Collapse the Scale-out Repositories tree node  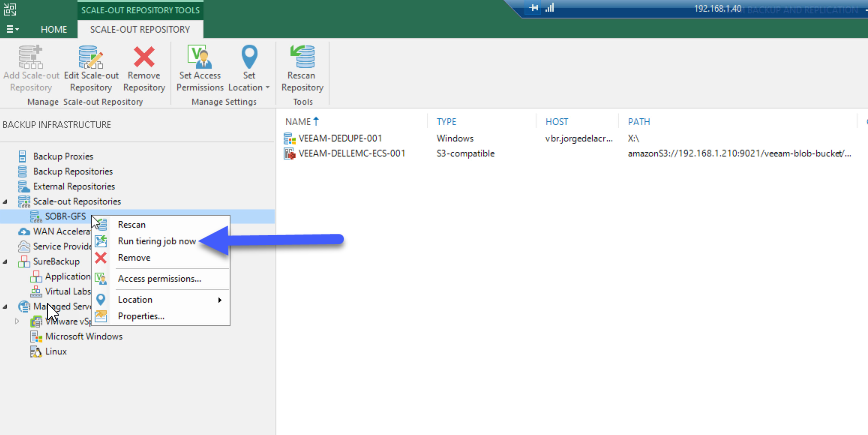pos(6,202)
